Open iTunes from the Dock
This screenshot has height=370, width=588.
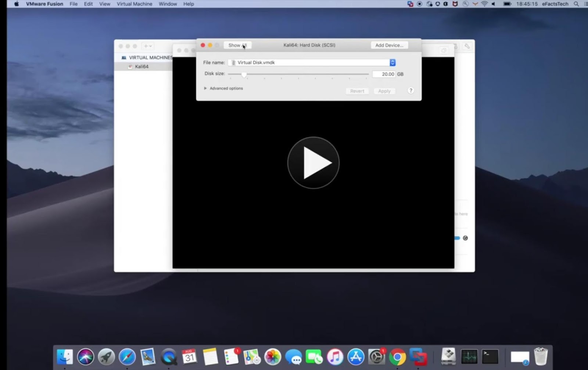(335, 357)
